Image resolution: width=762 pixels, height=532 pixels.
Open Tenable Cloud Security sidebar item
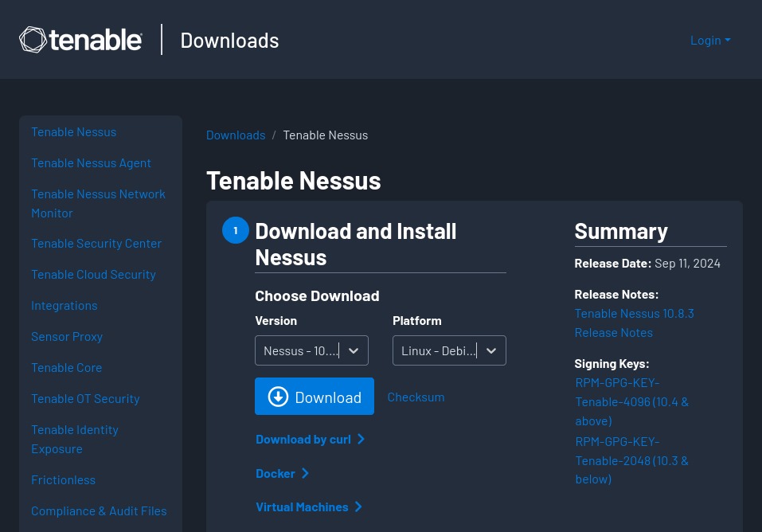tap(93, 275)
